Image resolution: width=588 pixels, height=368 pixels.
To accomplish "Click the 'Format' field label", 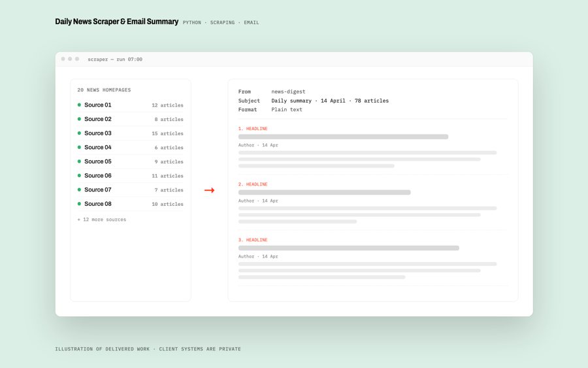I will pyautogui.click(x=248, y=110).
